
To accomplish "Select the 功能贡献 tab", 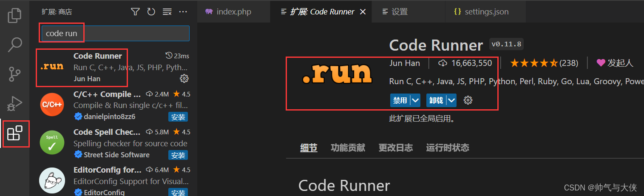I will [x=348, y=148].
